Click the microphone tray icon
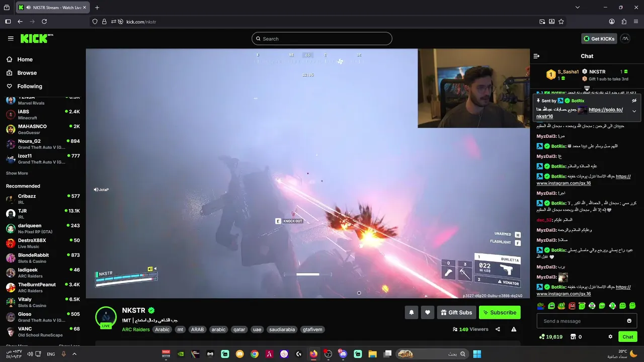Viewport: 644px width, 362px height. (63, 354)
